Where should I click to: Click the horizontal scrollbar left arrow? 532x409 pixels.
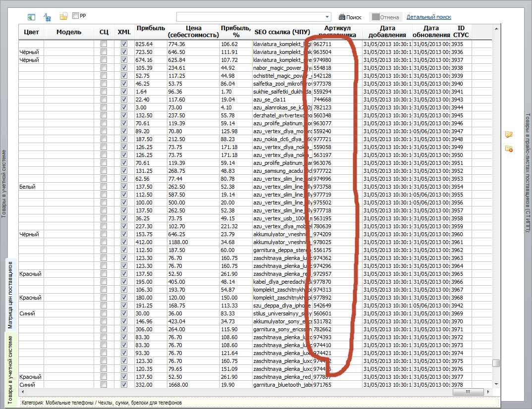(x=23, y=392)
